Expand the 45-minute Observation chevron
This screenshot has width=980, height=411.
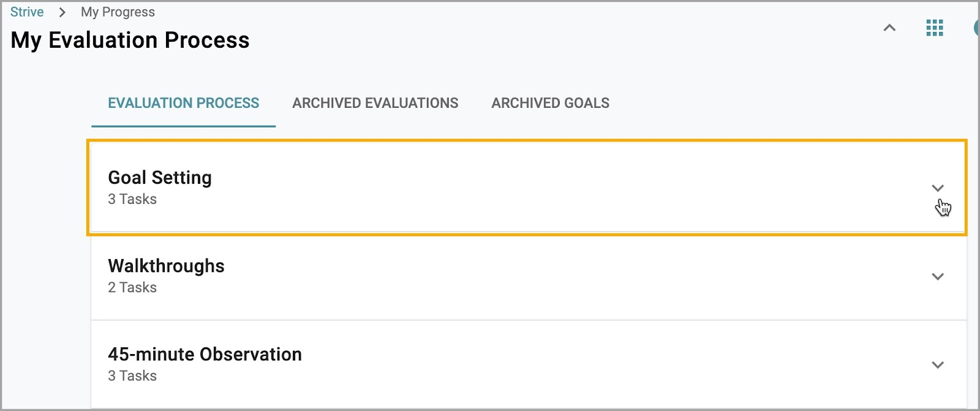938,364
